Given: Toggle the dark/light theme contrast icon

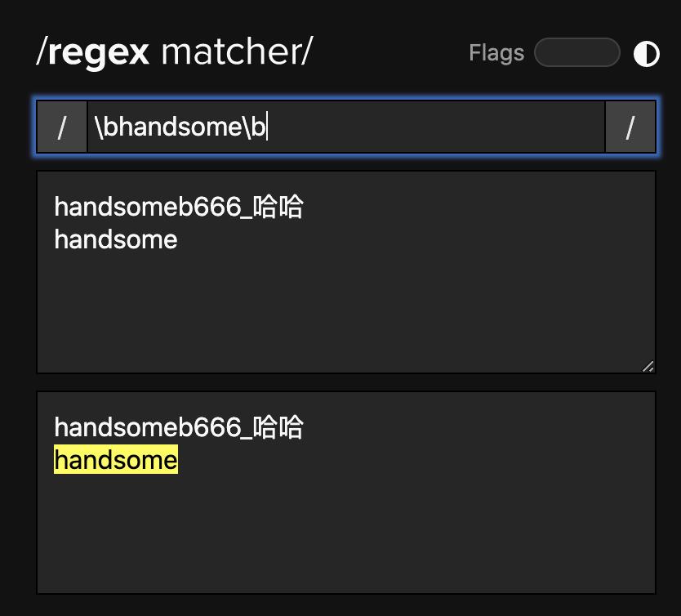Looking at the screenshot, I should pyautogui.click(x=646, y=54).
